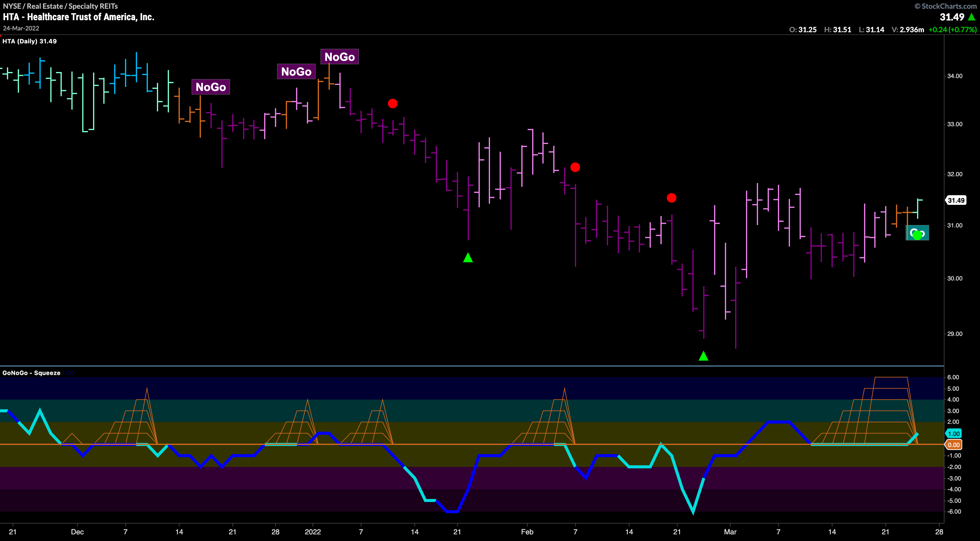Select the NoGo label near December 30
The width and height of the screenshot is (980, 541).
(x=296, y=71)
